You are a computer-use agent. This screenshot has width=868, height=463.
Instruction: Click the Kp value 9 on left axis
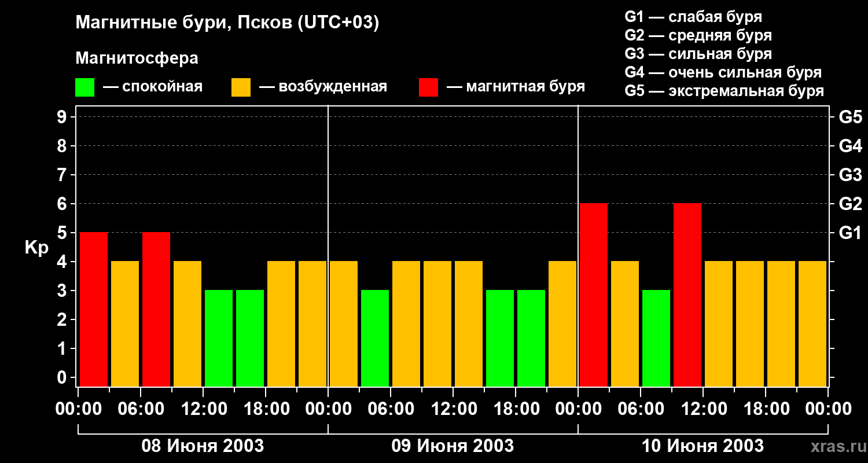(x=62, y=117)
